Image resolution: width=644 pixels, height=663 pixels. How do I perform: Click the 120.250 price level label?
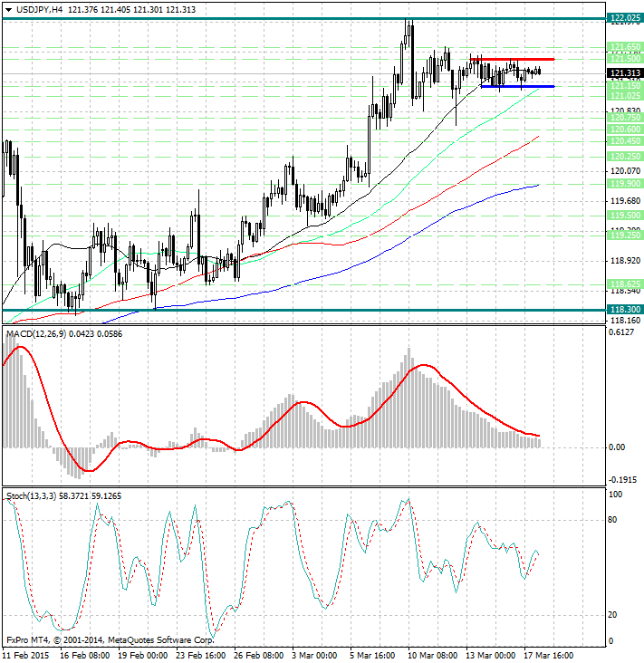625,157
